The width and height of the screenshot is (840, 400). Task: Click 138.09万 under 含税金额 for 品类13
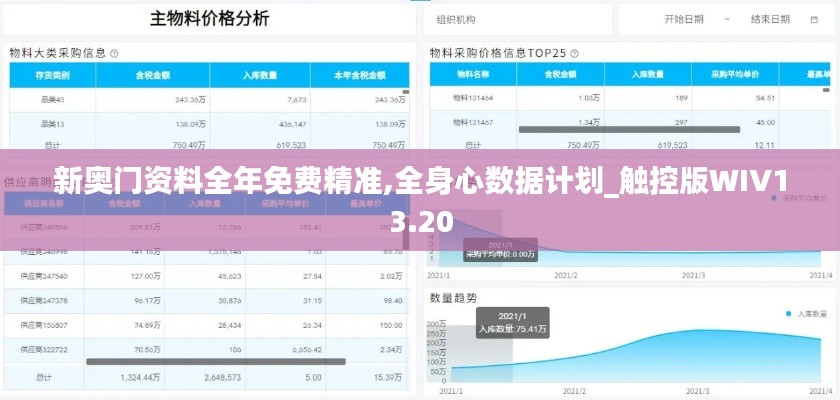[191, 124]
